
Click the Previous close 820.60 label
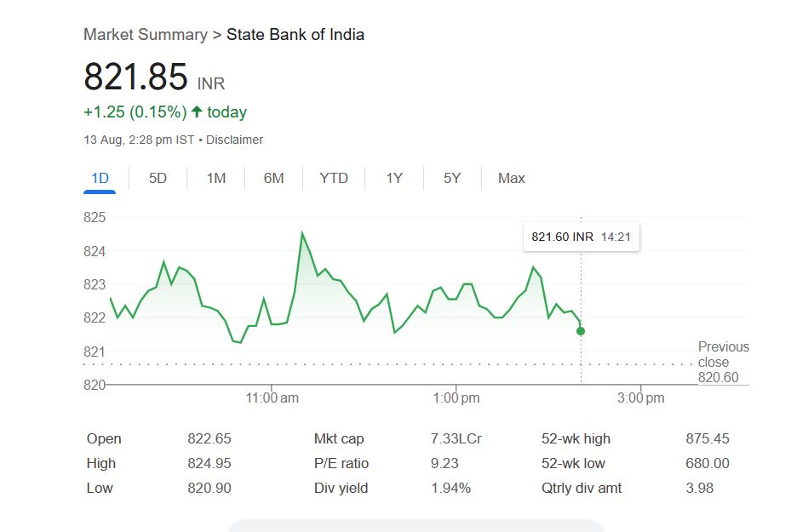723,362
